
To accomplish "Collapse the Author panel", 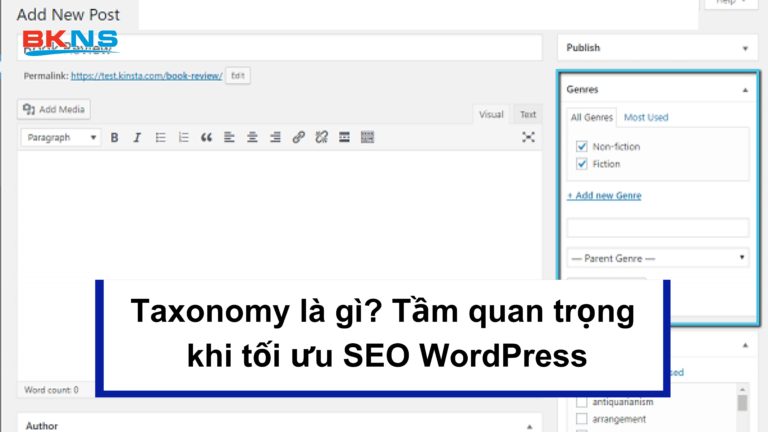I will 529,427.
